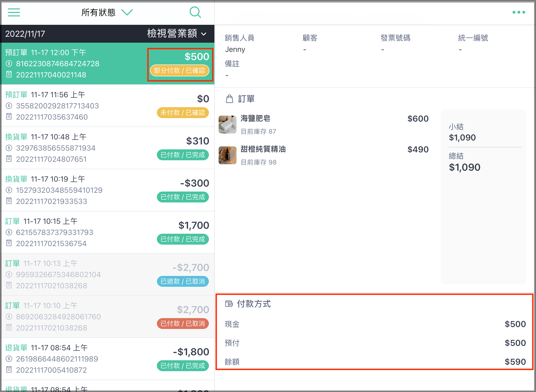Screen dimensions: 536x392
Task: Click the 顧客 field label
Action: pos(310,38)
